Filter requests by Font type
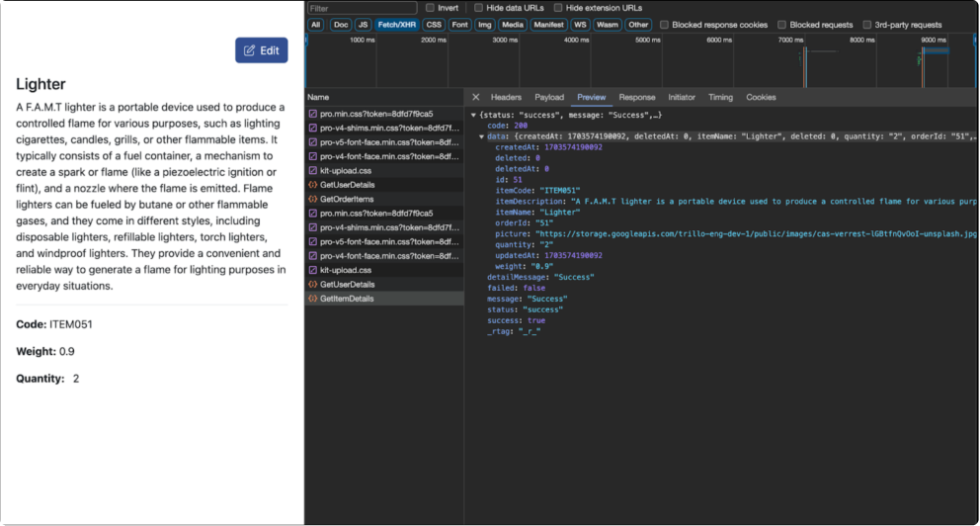Viewport: 980px width, 526px height. [x=460, y=25]
